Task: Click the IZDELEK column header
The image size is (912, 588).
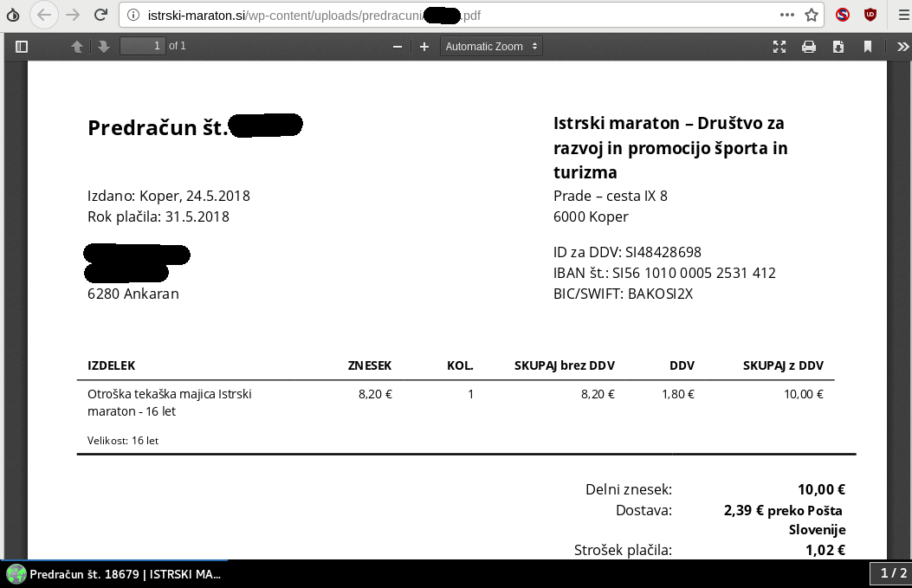Action: 111,365
